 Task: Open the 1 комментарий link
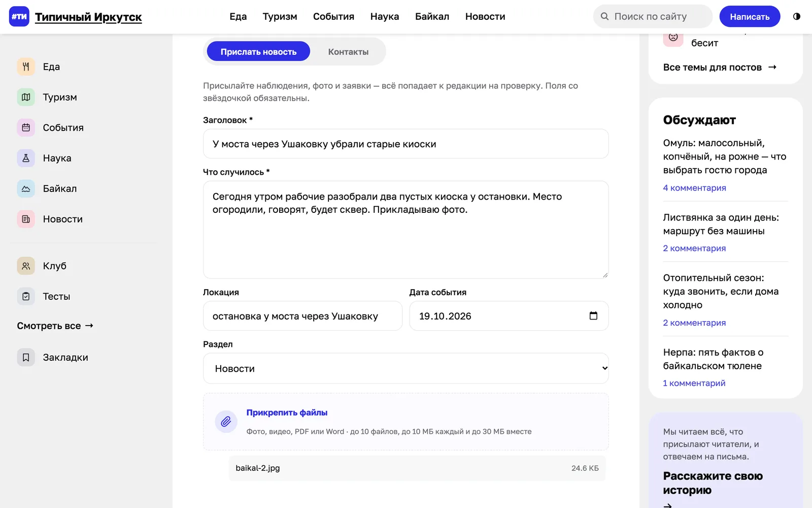[694, 383]
